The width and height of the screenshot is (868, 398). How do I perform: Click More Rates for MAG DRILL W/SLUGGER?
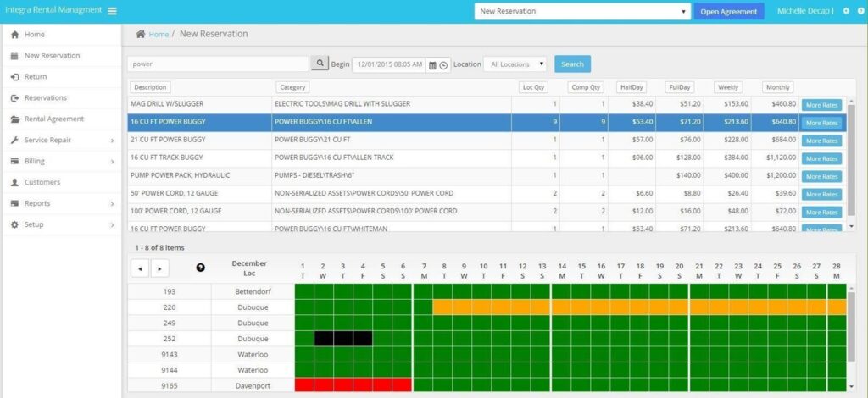point(821,105)
